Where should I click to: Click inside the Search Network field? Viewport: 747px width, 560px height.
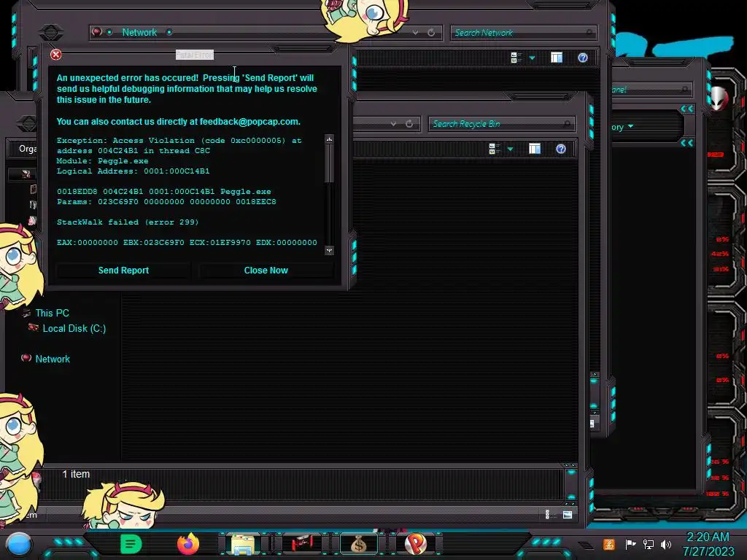(522, 33)
